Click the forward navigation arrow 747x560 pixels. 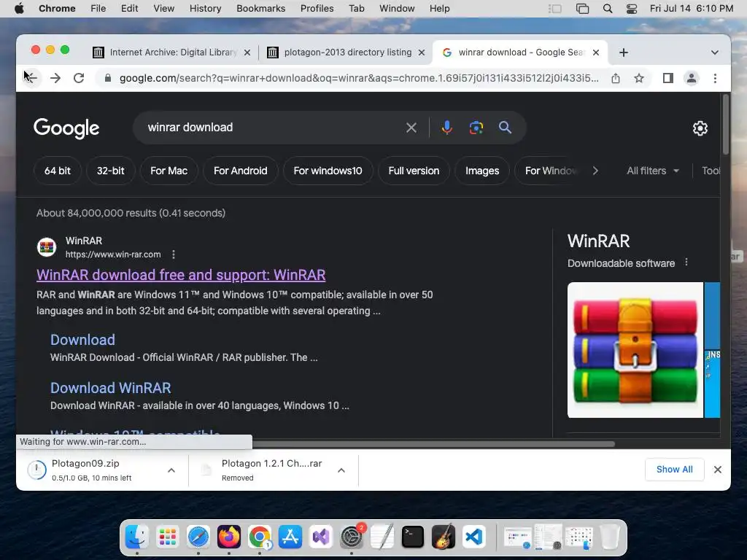[55, 78]
